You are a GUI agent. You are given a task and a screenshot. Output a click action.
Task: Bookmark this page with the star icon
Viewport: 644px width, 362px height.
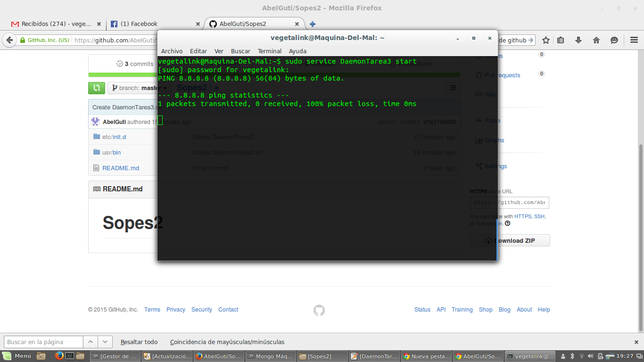click(x=545, y=41)
